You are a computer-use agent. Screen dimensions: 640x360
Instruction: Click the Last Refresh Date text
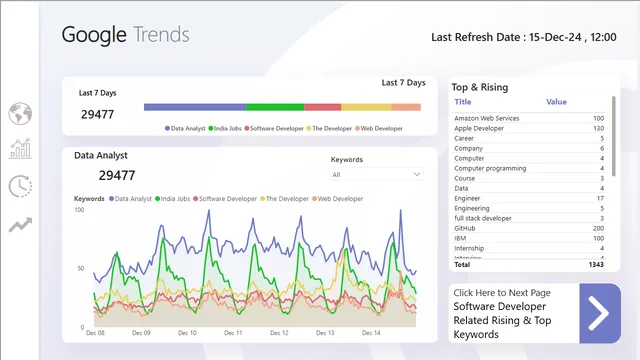pos(524,37)
